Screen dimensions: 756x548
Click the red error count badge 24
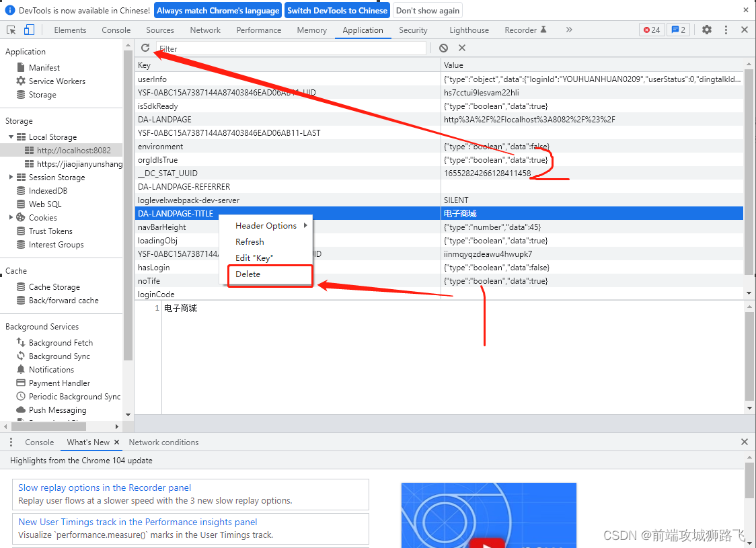651,30
